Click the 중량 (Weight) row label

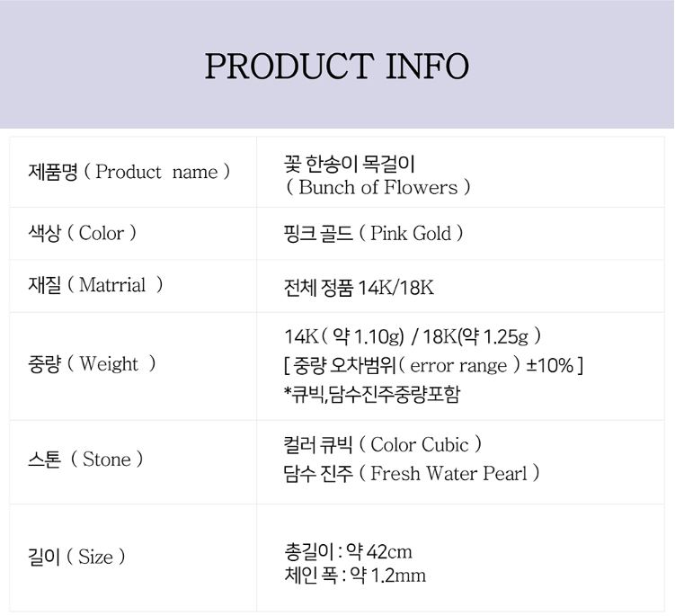pyautogui.click(x=93, y=364)
